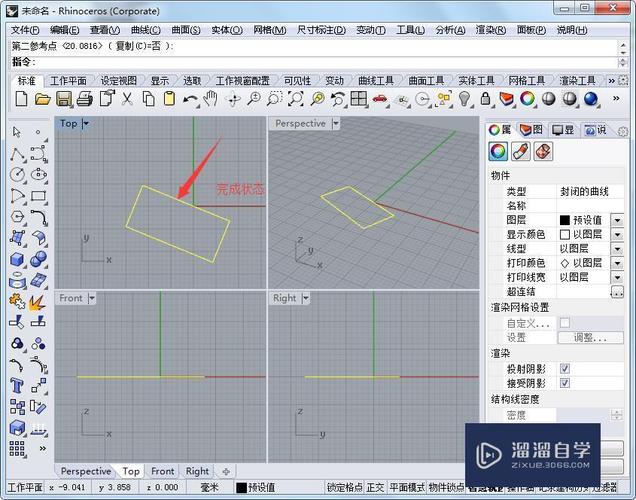The height and width of the screenshot is (500, 636).
Task: Click the toolbar overflow double-arrow
Action: pos(616,99)
